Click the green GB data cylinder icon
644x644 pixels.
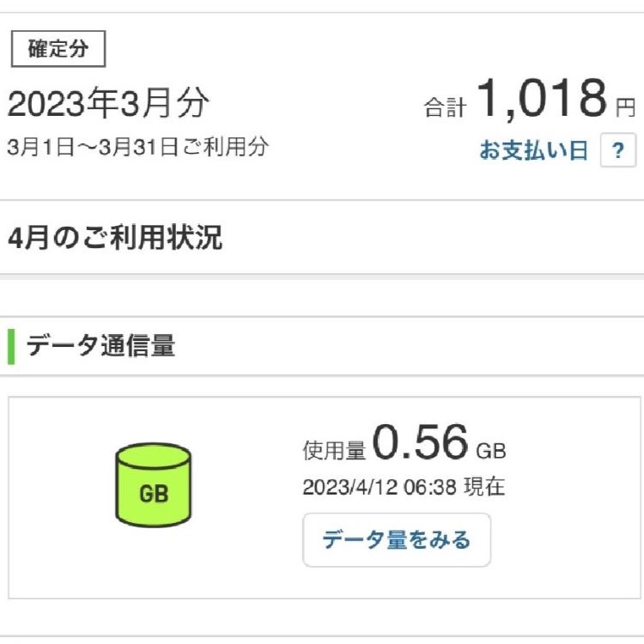coord(153,484)
